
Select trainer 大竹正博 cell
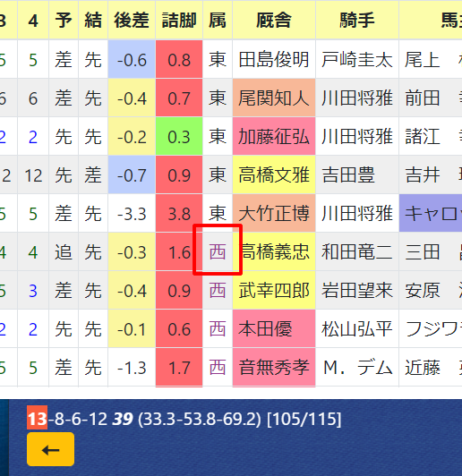274,214
